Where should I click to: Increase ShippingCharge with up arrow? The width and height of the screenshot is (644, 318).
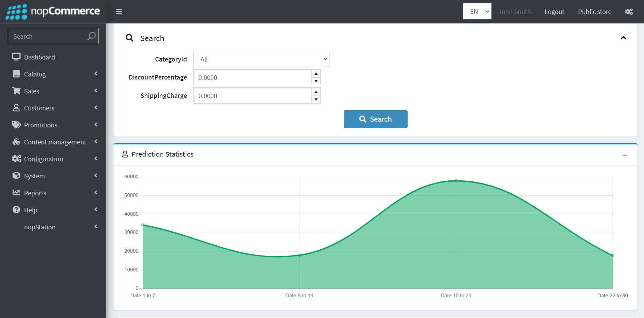point(316,92)
